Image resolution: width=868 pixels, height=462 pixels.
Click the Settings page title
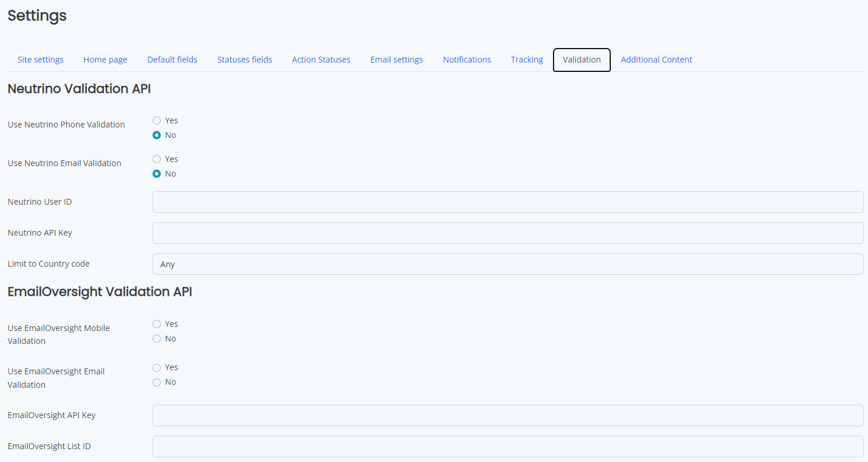(37, 16)
